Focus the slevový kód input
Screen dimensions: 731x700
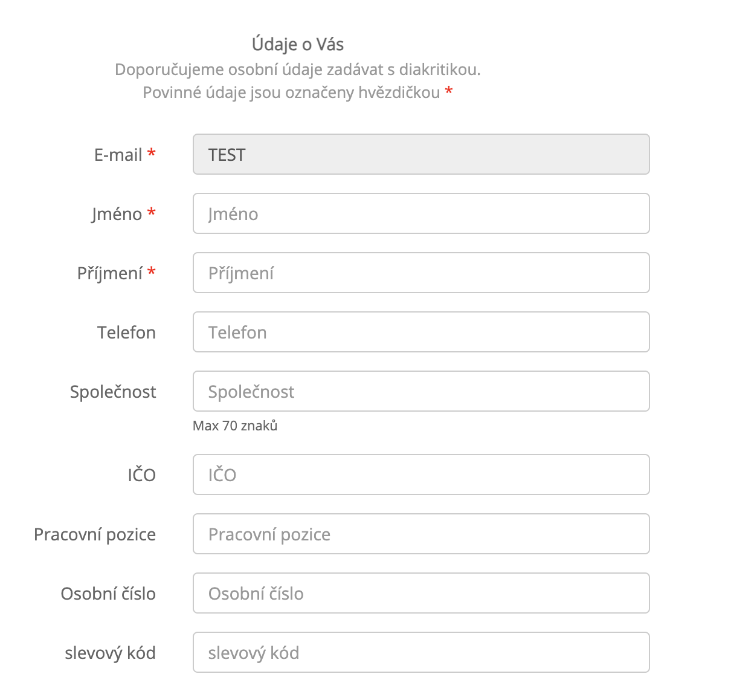point(421,652)
